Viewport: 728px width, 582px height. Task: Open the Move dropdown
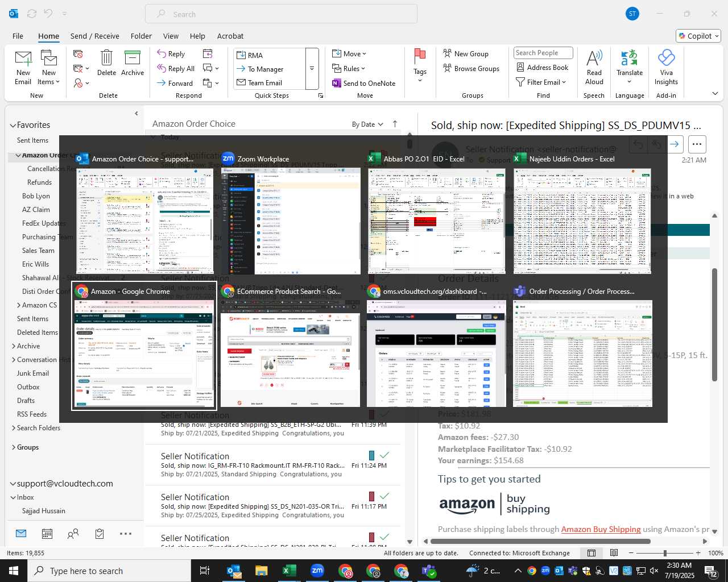(349, 53)
